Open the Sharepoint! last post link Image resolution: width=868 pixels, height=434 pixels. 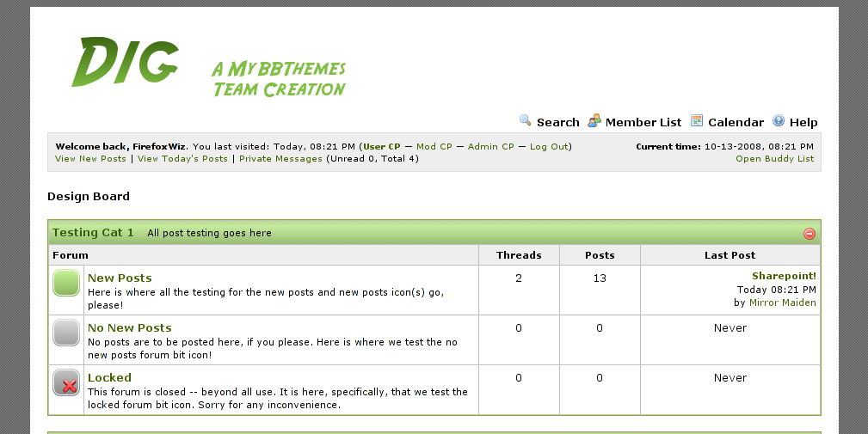point(784,276)
